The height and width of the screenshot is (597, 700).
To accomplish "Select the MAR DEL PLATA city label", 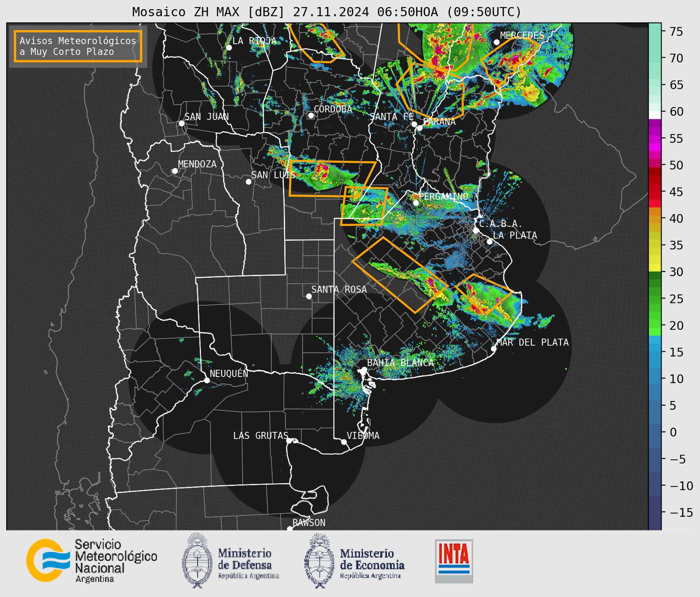I will point(532,343).
